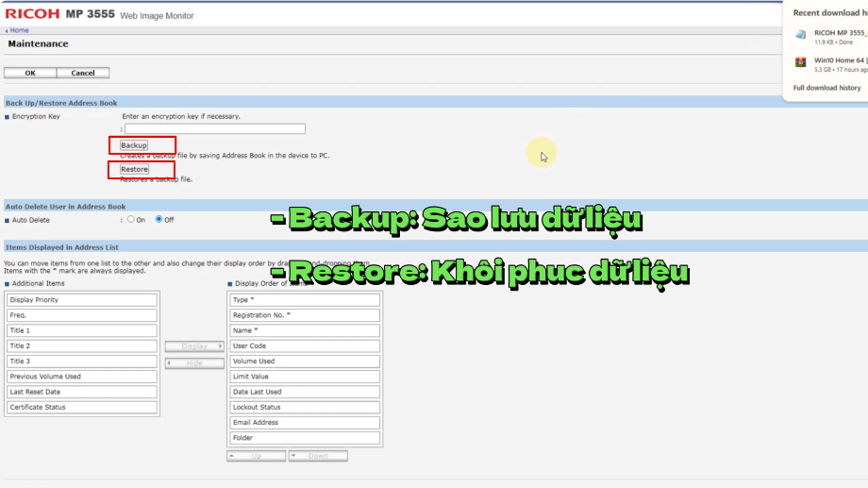
Task: Select User Code in the display order list
Action: click(305, 345)
